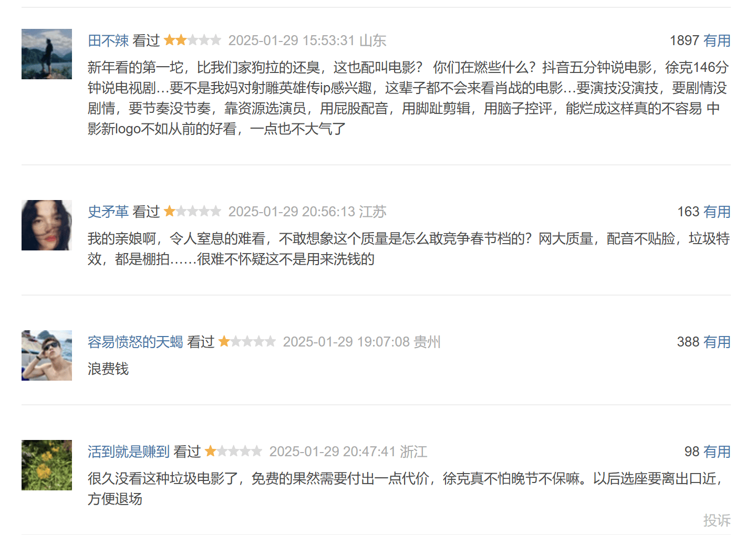Mark 田不辣's review as 有用

click(x=717, y=40)
